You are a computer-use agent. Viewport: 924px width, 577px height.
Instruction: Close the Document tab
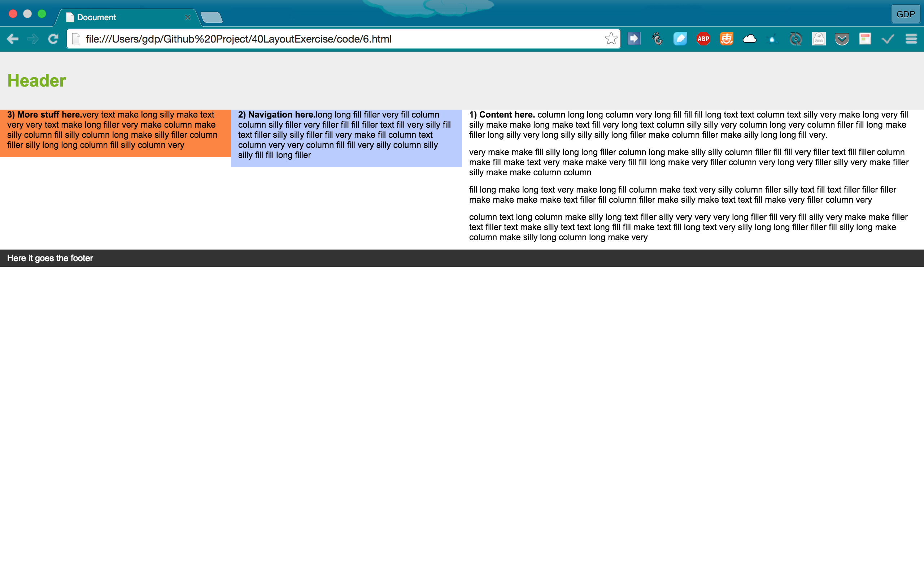coord(187,18)
